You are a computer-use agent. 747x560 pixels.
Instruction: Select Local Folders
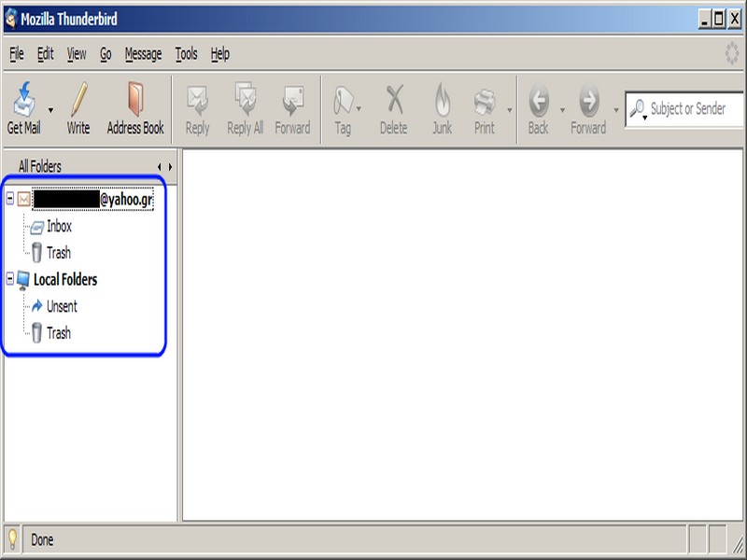[65, 279]
